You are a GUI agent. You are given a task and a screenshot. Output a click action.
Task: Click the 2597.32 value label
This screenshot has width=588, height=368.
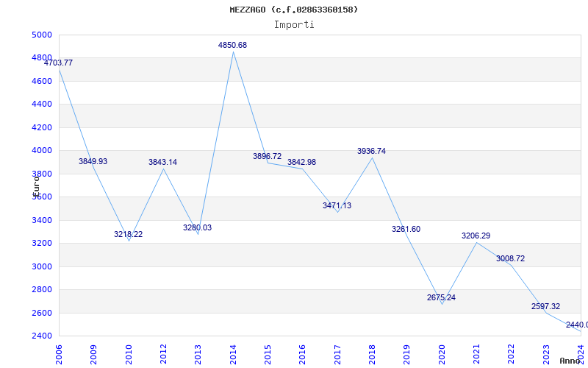click(545, 306)
